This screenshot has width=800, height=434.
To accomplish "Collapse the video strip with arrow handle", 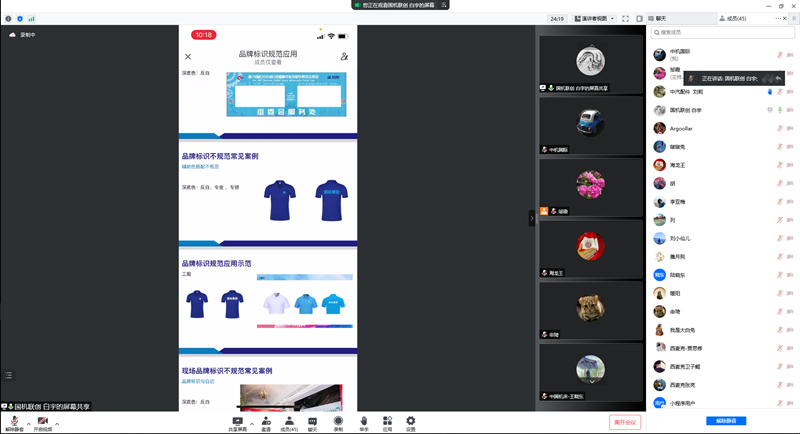I will coord(532,218).
